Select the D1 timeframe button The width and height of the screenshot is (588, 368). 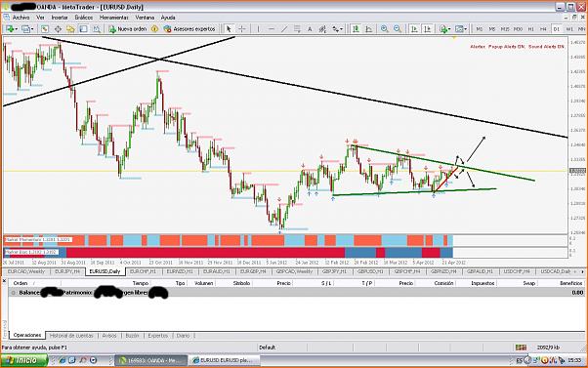(x=557, y=29)
